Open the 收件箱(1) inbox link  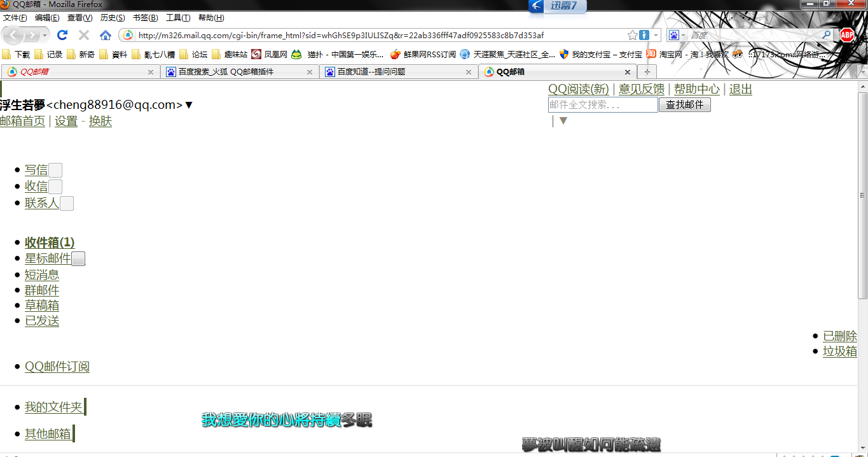click(x=48, y=243)
